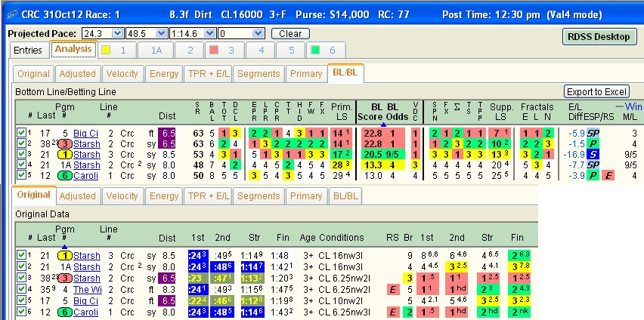
Task: Click Prim. LS column header
Action: (x=342, y=112)
